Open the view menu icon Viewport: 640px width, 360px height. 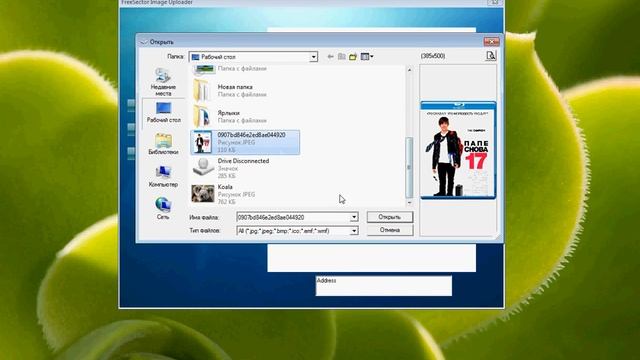tap(367, 57)
